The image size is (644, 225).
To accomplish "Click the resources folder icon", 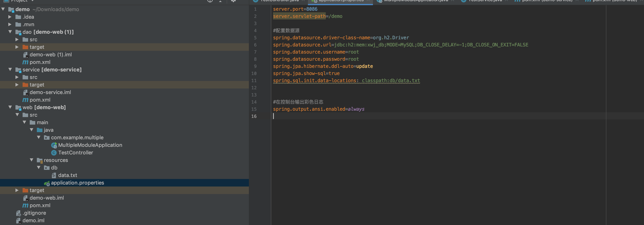I will tap(39, 160).
